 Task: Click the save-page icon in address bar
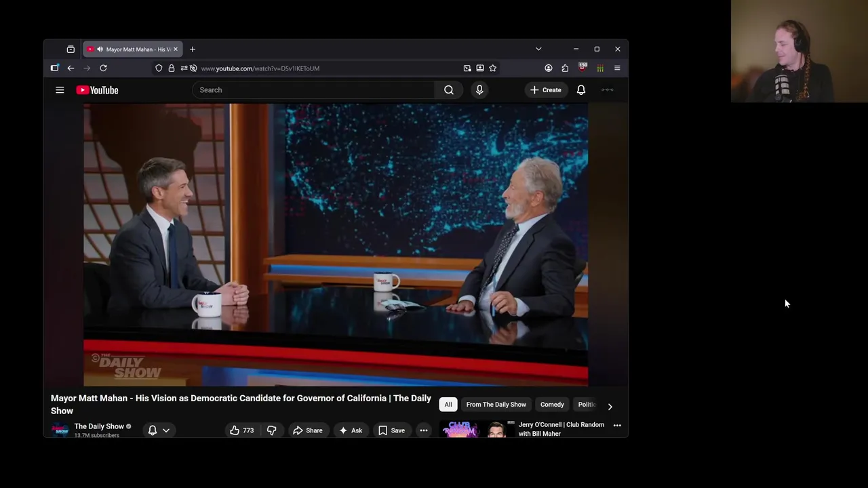click(480, 68)
